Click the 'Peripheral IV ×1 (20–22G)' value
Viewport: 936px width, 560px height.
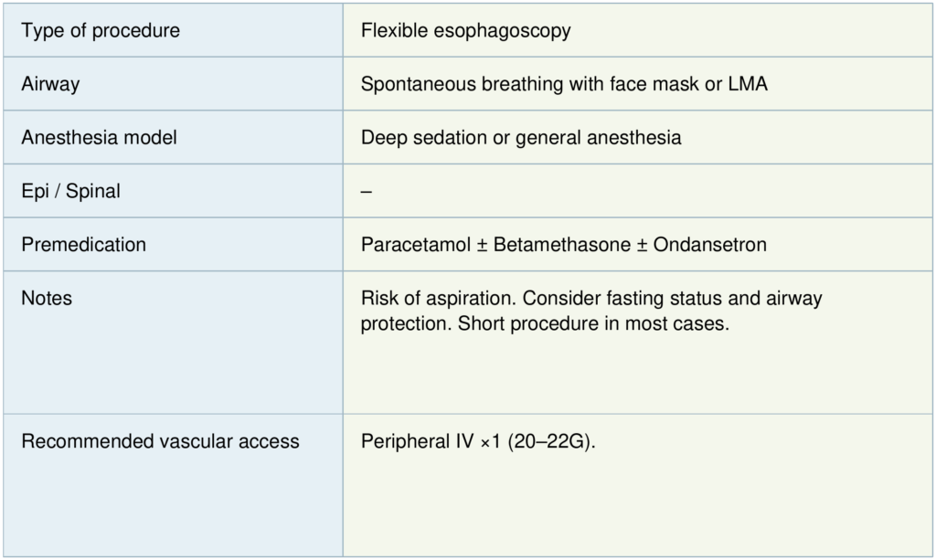[x=478, y=442]
